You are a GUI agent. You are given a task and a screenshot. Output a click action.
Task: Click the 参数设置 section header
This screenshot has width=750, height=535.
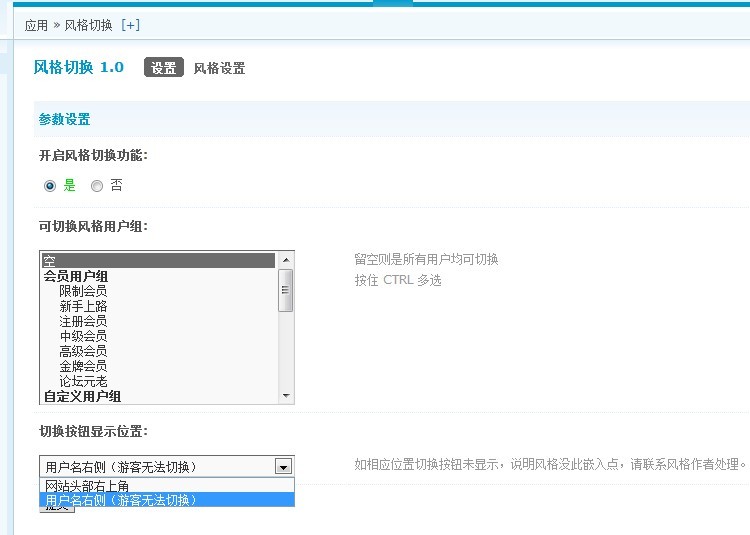click(x=65, y=119)
